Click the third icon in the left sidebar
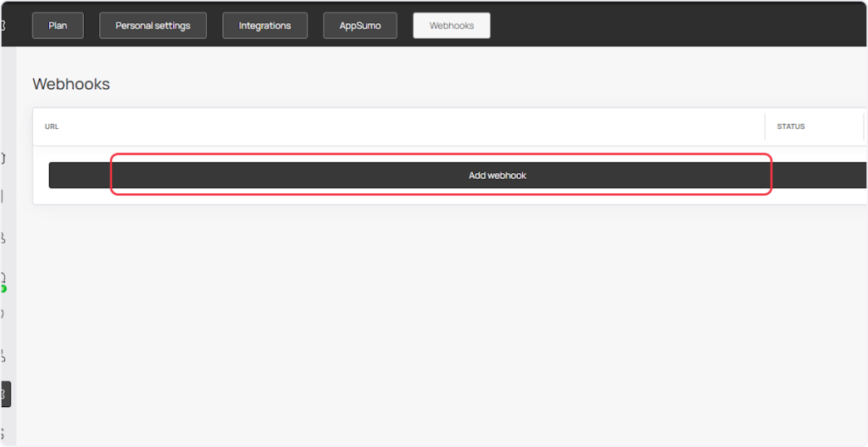Viewport: 868px width, 447px height. coord(3,238)
